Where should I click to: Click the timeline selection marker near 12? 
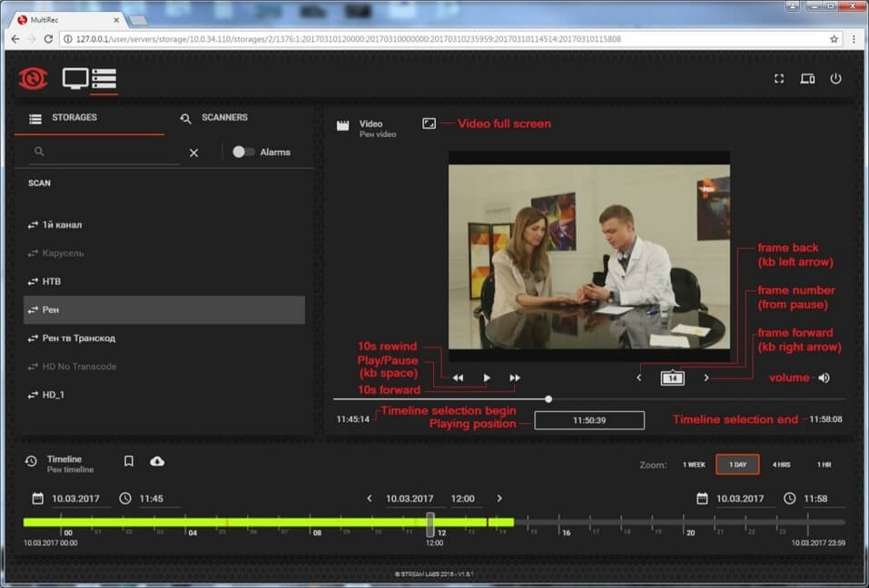430,524
